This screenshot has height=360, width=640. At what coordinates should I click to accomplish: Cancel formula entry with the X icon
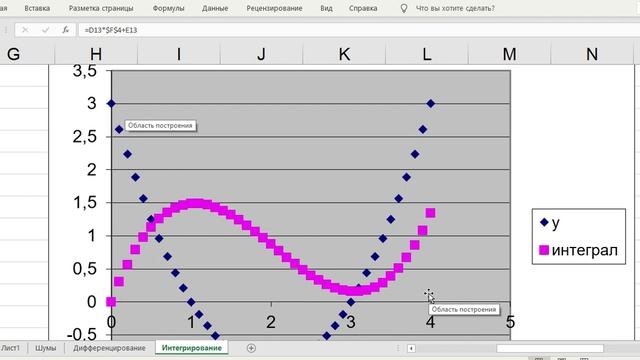[25, 30]
